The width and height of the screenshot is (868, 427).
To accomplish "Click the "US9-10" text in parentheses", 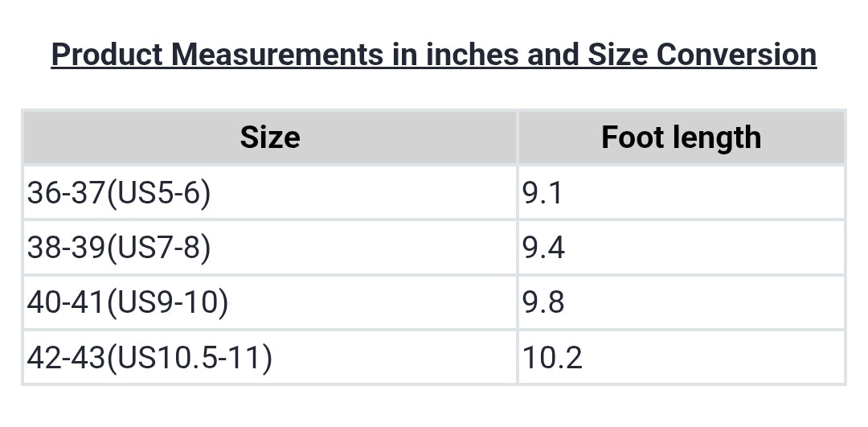I will coord(167,302).
